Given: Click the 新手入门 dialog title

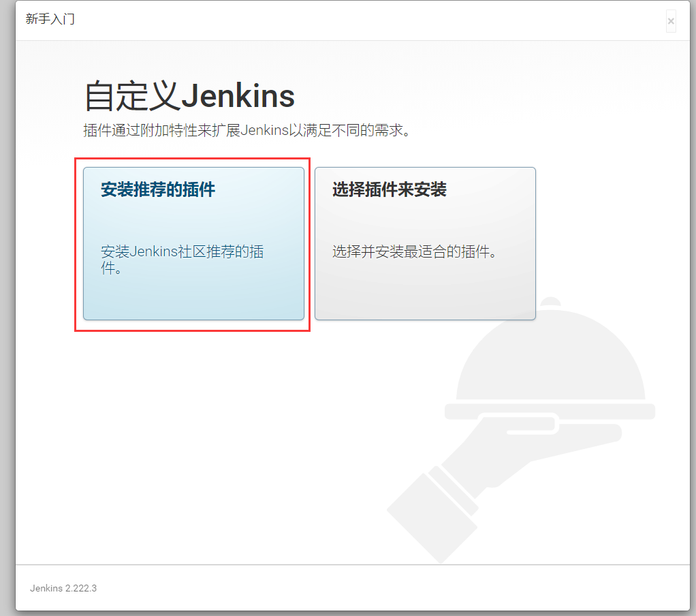Looking at the screenshot, I should [50, 19].
